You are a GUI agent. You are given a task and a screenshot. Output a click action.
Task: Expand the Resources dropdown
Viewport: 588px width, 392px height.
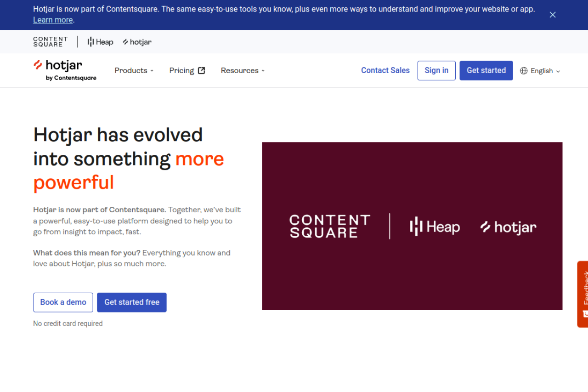(243, 70)
